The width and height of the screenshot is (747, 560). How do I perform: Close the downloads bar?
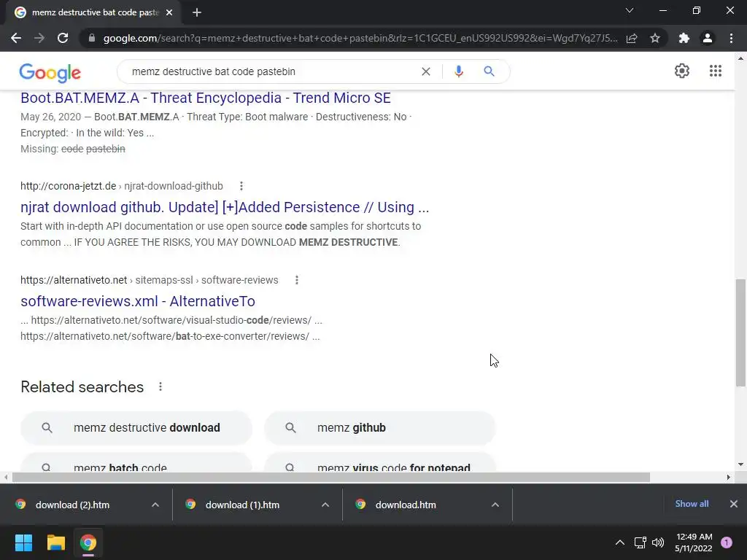pyautogui.click(x=734, y=504)
